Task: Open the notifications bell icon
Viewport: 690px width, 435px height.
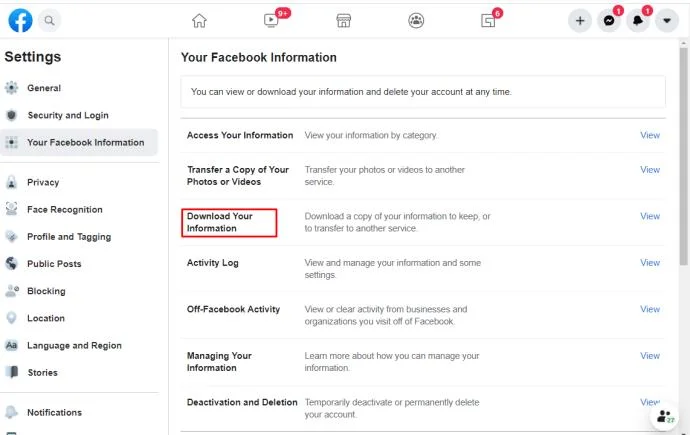Action: point(638,20)
